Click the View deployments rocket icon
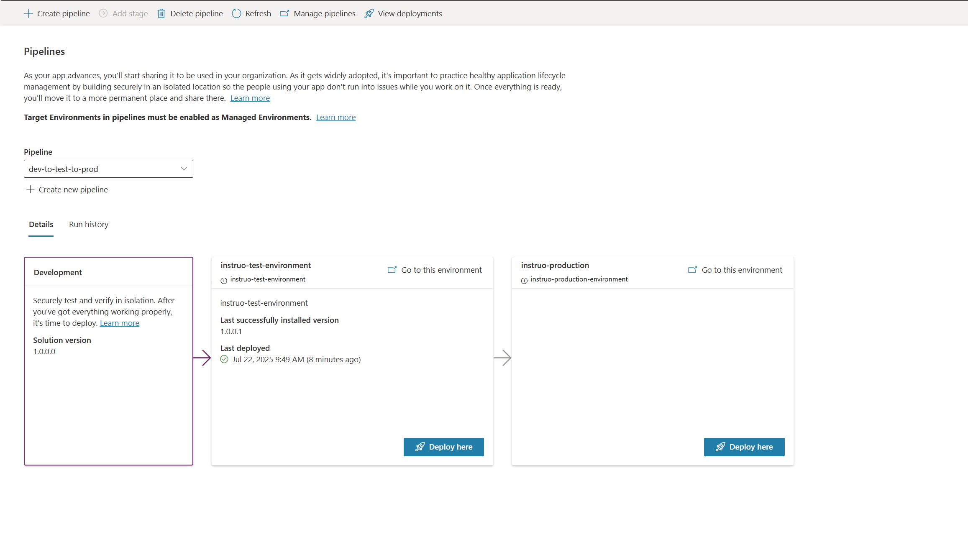968x560 pixels. (369, 13)
